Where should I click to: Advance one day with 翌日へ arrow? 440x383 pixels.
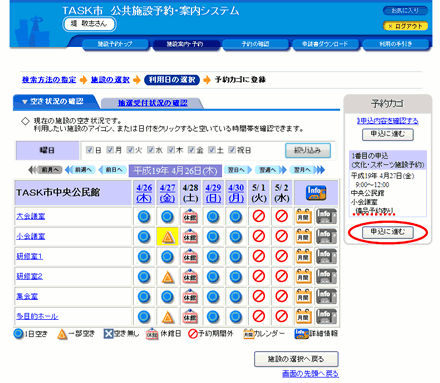pyautogui.click(x=238, y=170)
